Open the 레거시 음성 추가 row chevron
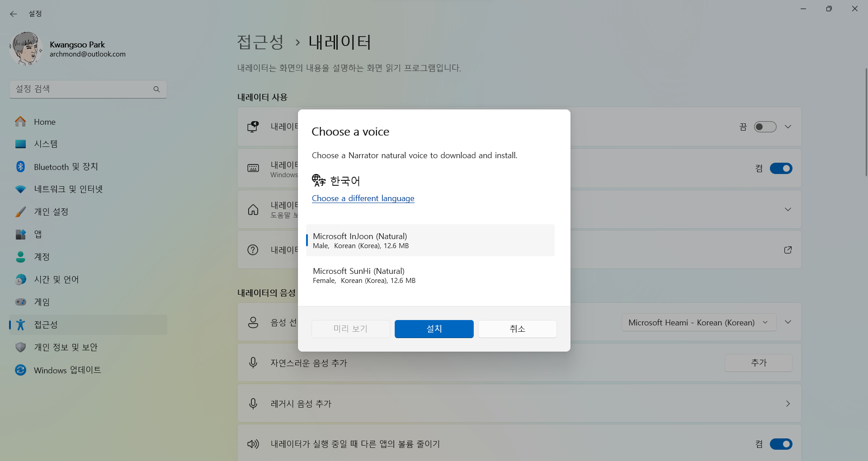The width and height of the screenshot is (868, 461). click(x=788, y=404)
